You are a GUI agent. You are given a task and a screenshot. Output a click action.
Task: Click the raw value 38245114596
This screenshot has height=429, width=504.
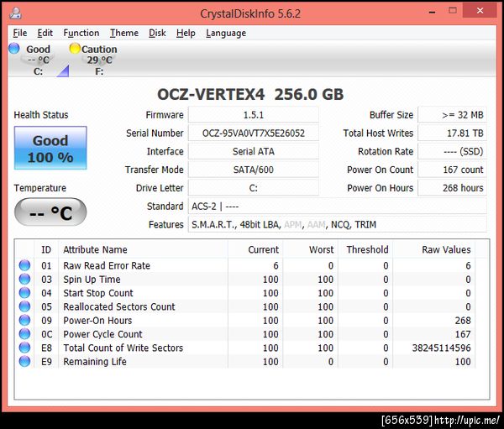coord(441,348)
